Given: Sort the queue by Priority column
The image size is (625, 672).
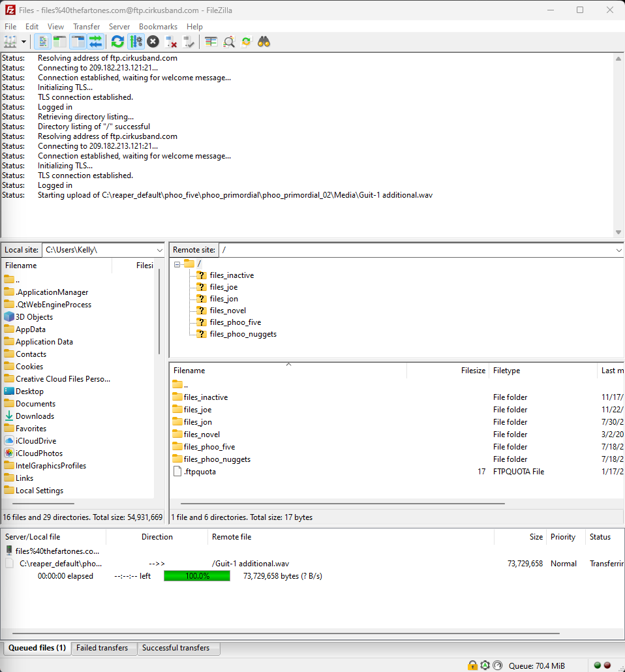Looking at the screenshot, I should pyautogui.click(x=562, y=537).
